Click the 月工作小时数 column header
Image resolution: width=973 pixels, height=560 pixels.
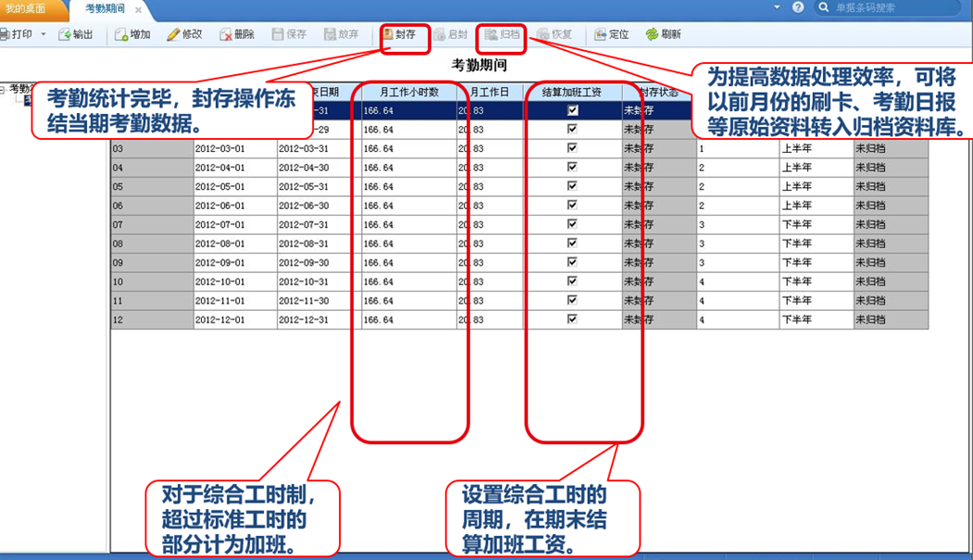point(409,92)
